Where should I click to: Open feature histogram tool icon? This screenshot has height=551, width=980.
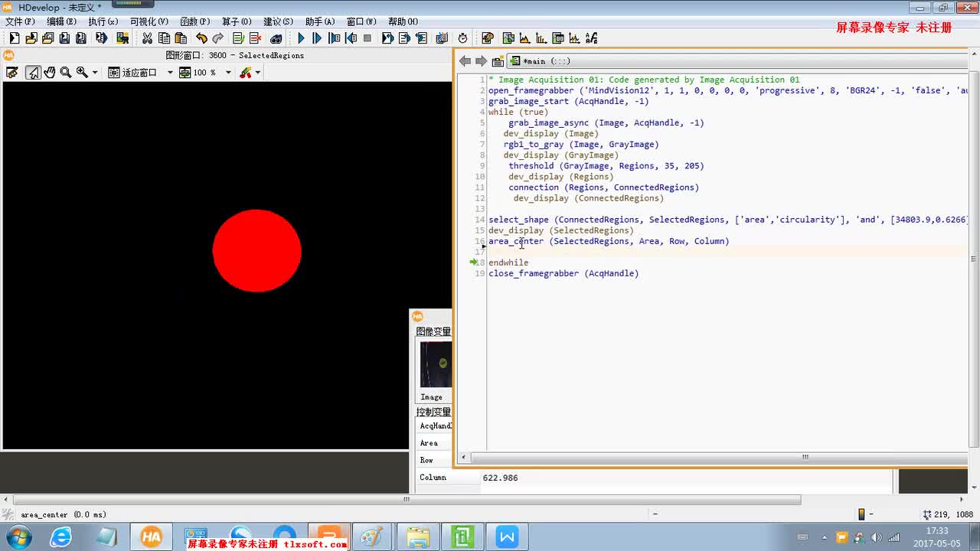coord(541,38)
